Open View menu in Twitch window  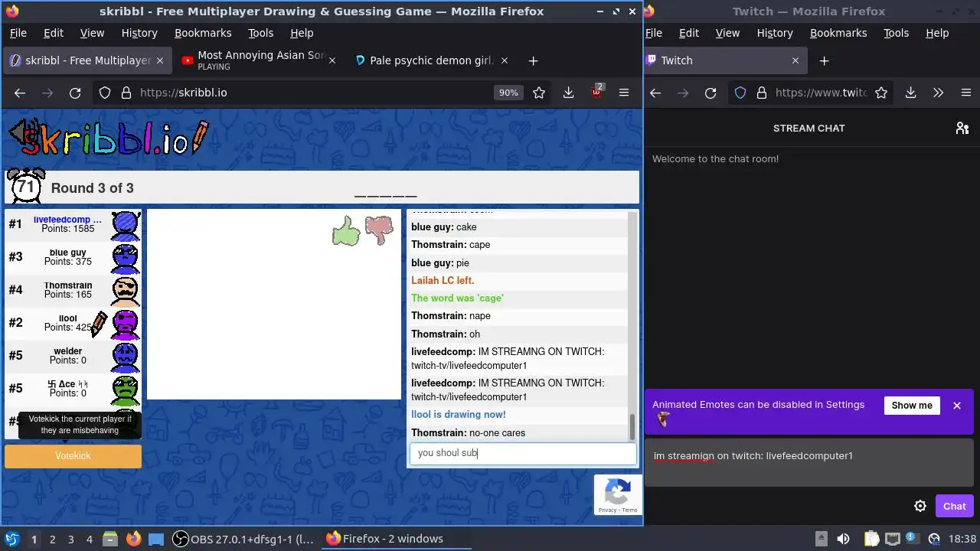point(727,33)
